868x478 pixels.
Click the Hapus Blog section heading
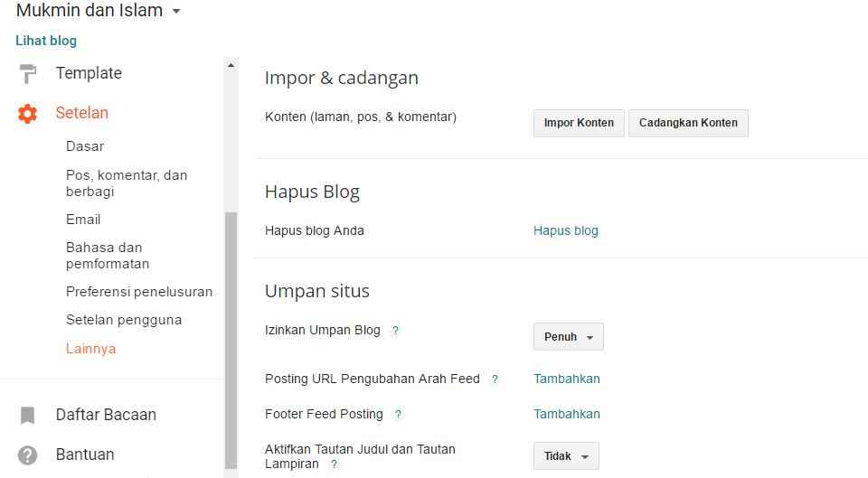pyautogui.click(x=312, y=192)
